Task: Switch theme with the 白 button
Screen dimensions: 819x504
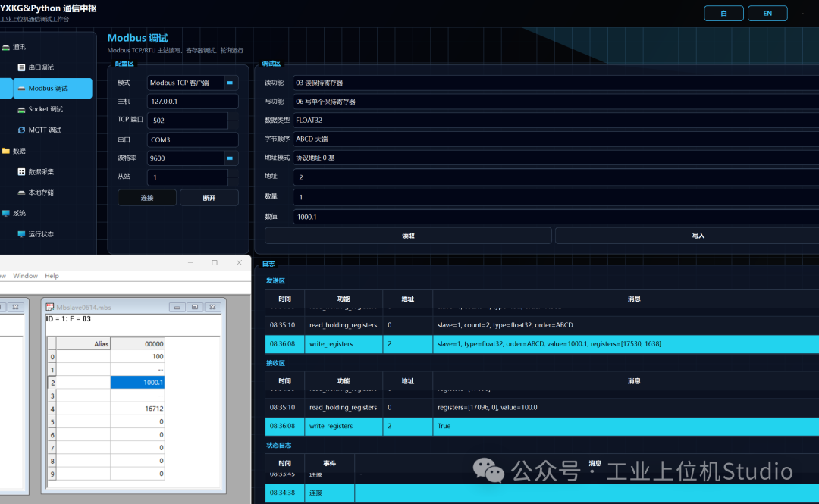Action: (x=723, y=13)
